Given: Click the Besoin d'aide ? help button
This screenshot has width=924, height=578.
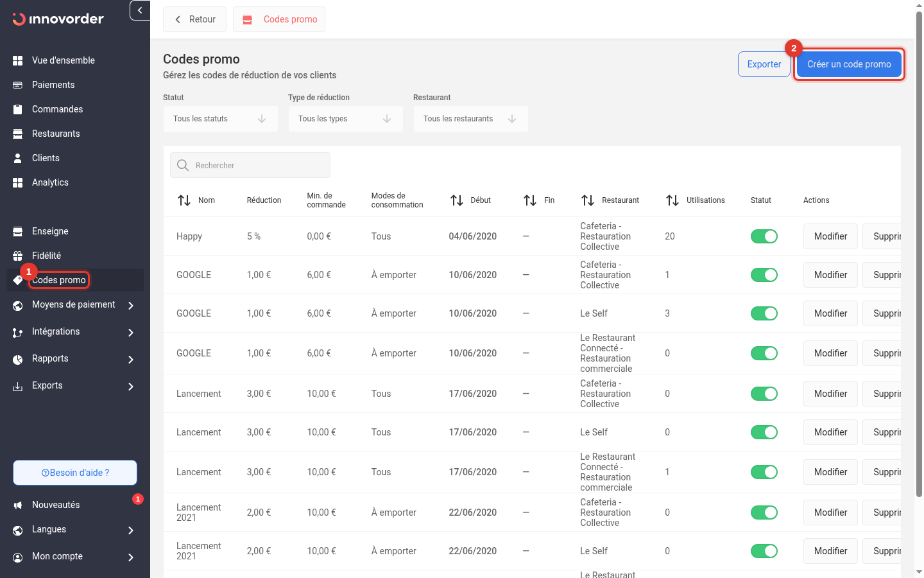Looking at the screenshot, I should (x=75, y=473).
